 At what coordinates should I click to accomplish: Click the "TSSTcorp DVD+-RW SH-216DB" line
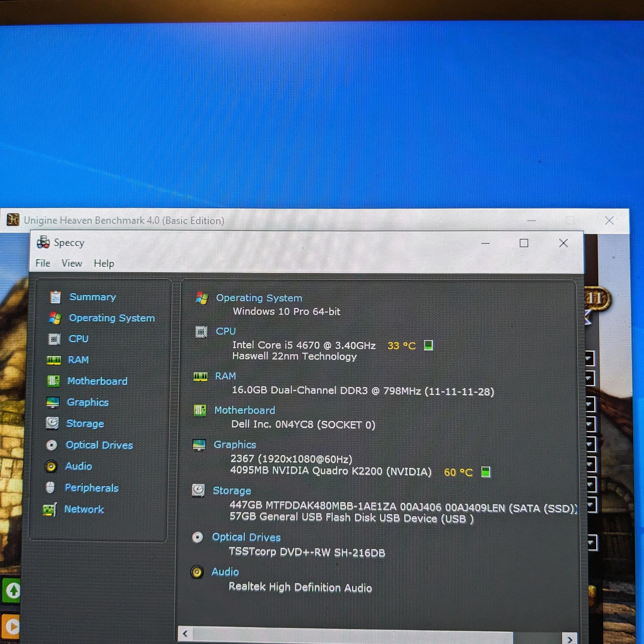pos(307,552)
